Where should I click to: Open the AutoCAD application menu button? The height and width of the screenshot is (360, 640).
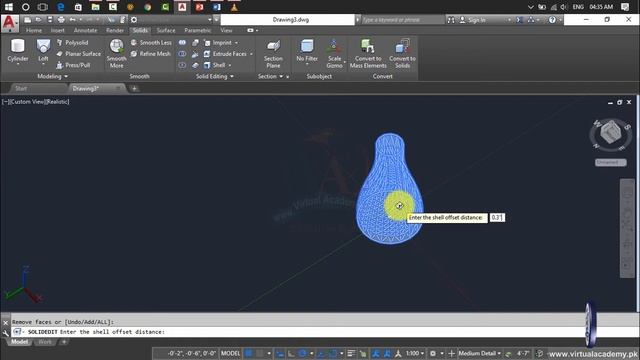9,23
